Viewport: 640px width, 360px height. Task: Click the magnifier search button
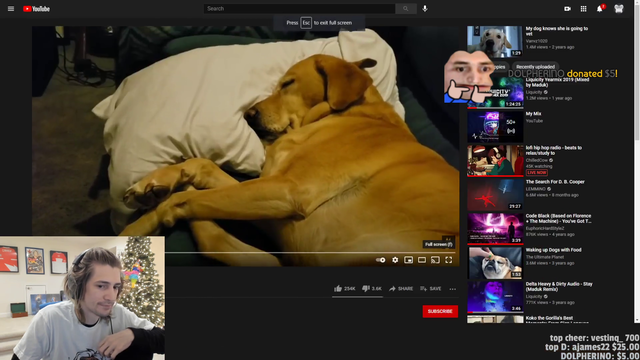(x=405, y=9)
